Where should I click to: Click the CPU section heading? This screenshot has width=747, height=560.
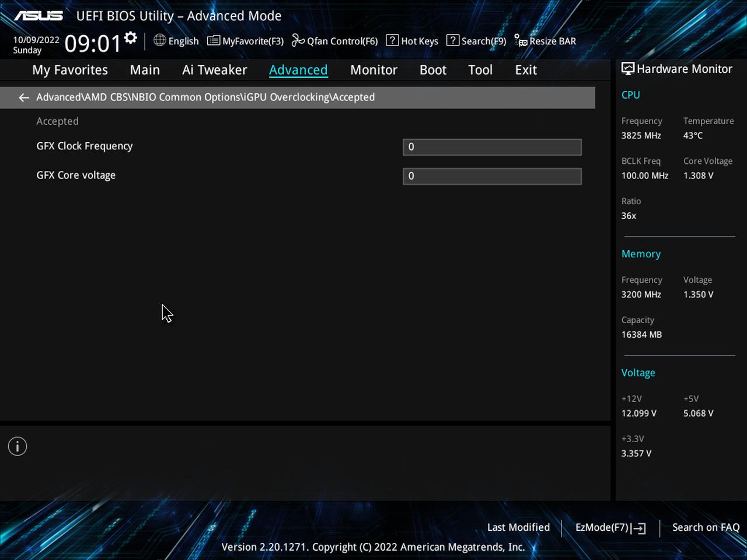[x=630, y=95]
